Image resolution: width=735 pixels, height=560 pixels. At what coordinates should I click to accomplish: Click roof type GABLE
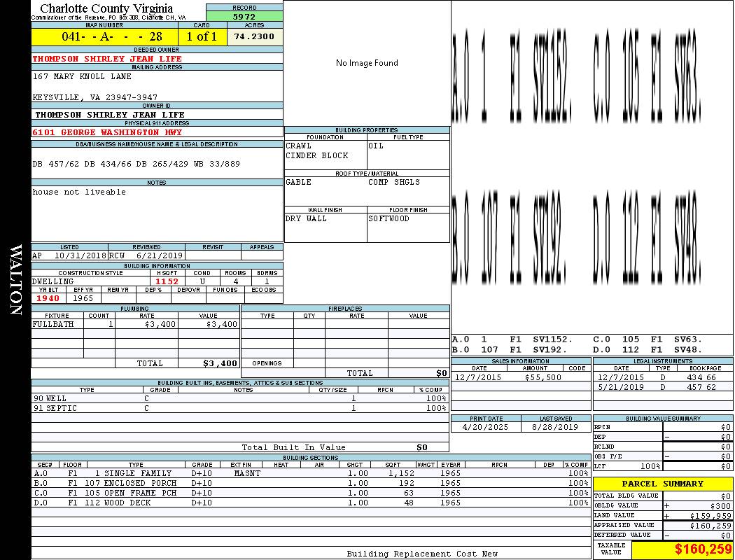tap(298, 182)
